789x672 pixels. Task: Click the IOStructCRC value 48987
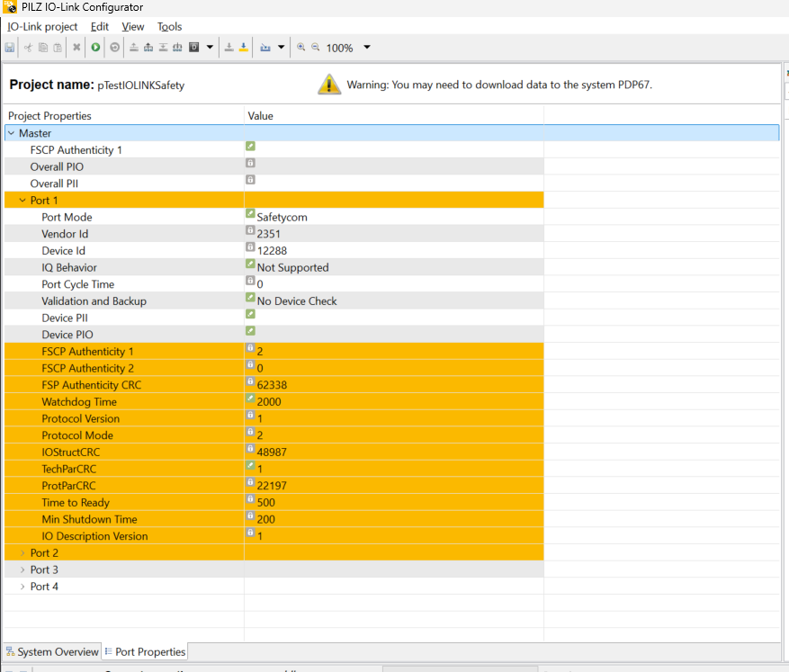click(x=272, y=452)
